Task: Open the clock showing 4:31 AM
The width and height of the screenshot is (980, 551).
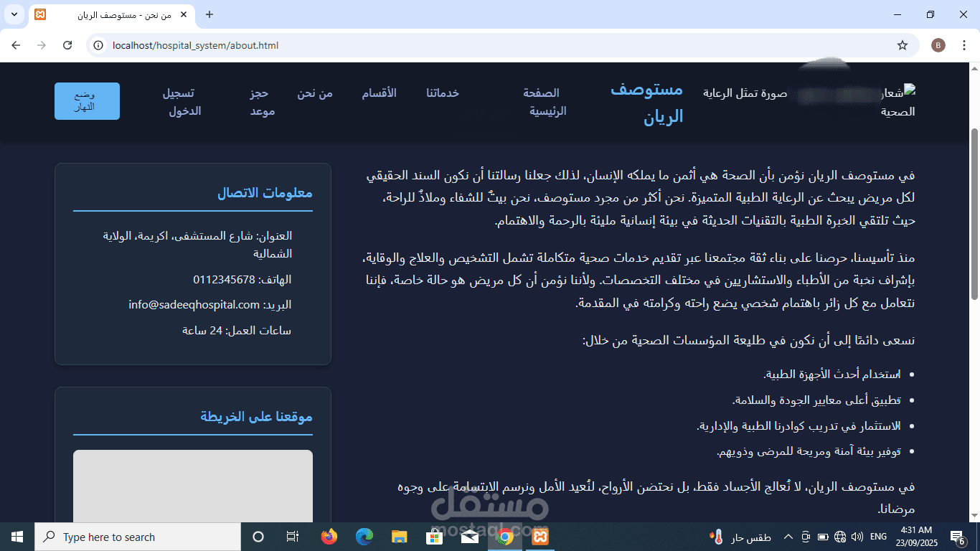Action: pos(915,537)
